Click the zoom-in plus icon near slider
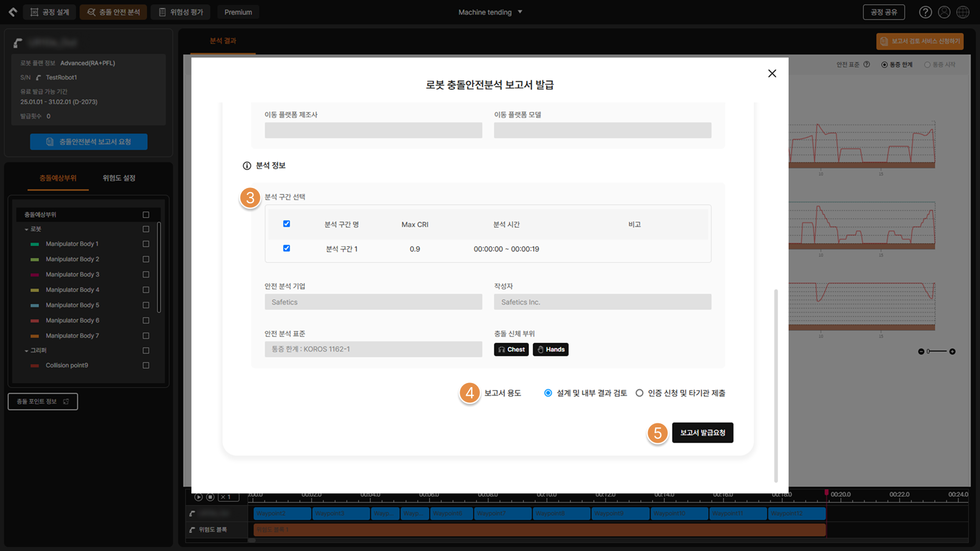Image resolution: width=980 pixels, height=551 pixels. pos(952,351)
